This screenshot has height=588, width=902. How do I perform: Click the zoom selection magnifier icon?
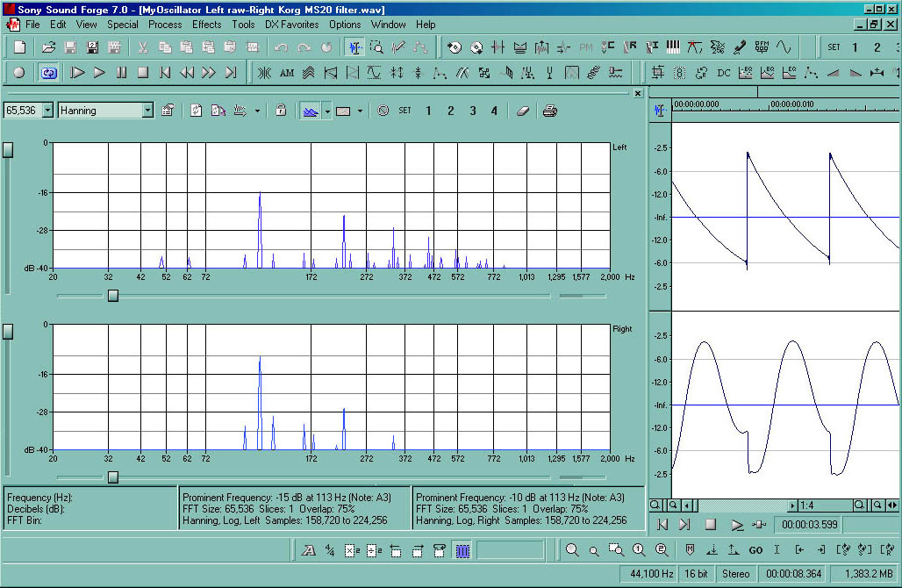(x=616, y=550)
